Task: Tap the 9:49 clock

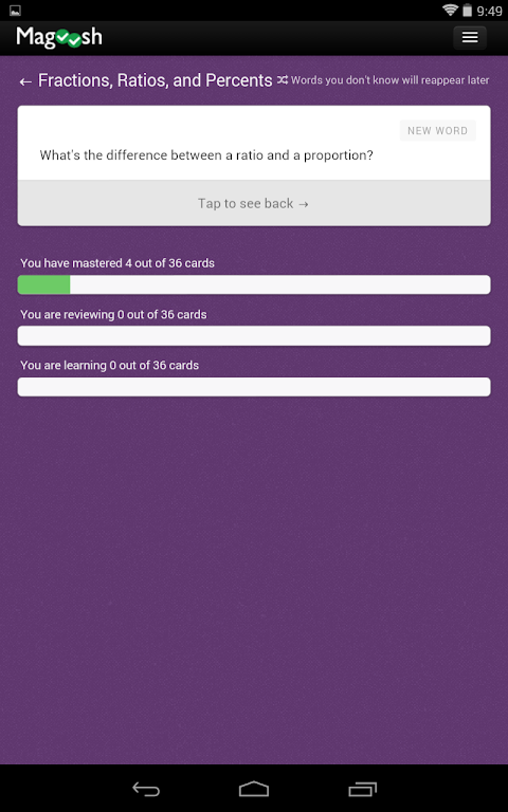Action: (x=489, y=11)
